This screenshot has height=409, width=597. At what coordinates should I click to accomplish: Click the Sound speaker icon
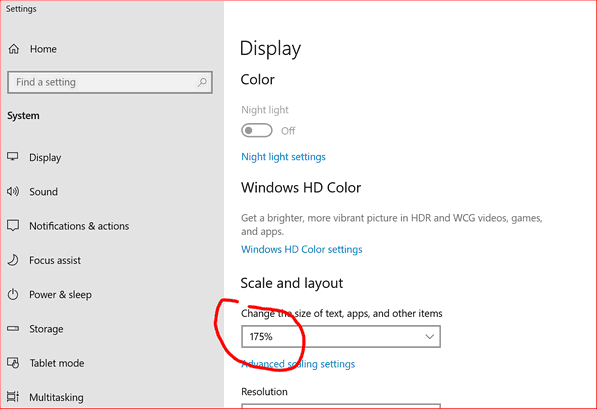tap(13, 191)
